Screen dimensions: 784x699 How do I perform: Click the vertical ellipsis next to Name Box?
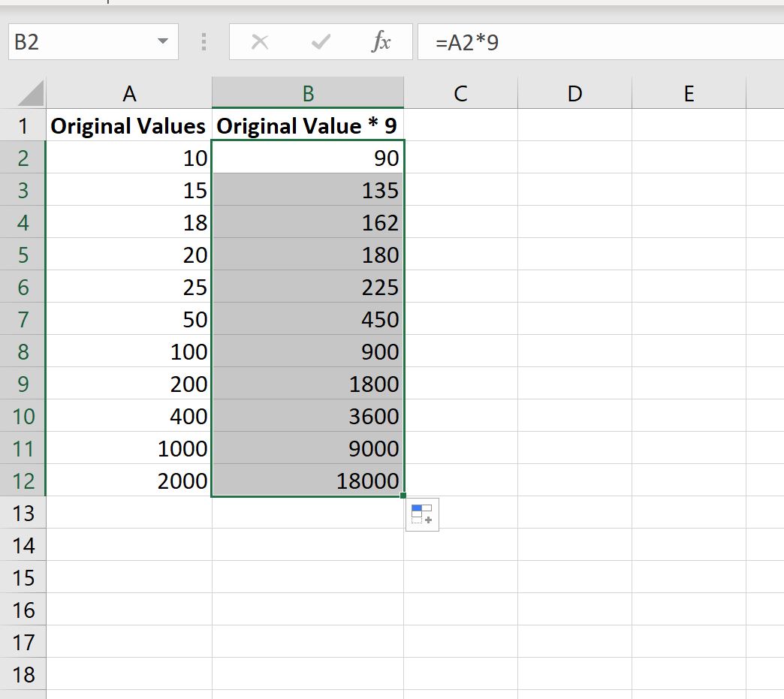tap(202, 41)
